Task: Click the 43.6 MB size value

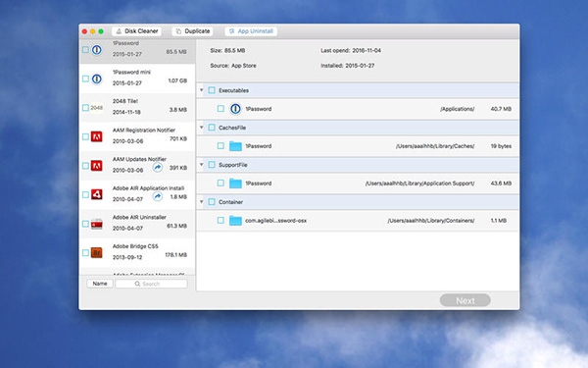Action: point(501,184)
